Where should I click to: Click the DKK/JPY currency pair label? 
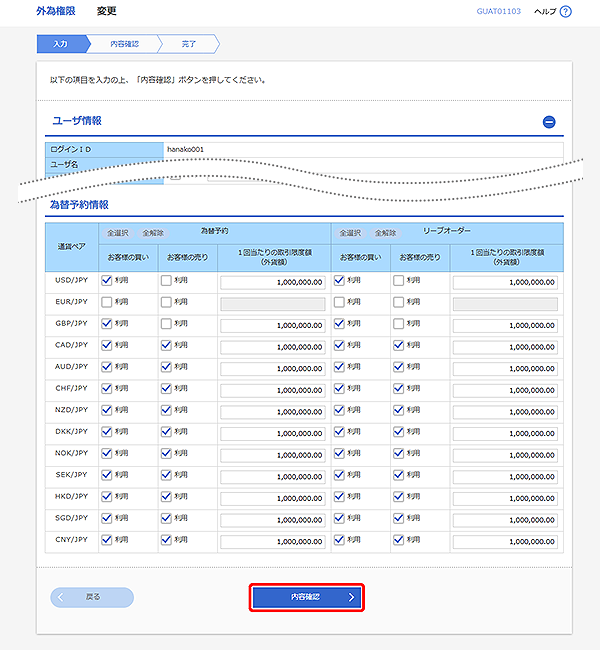click(x=72, y=432)
